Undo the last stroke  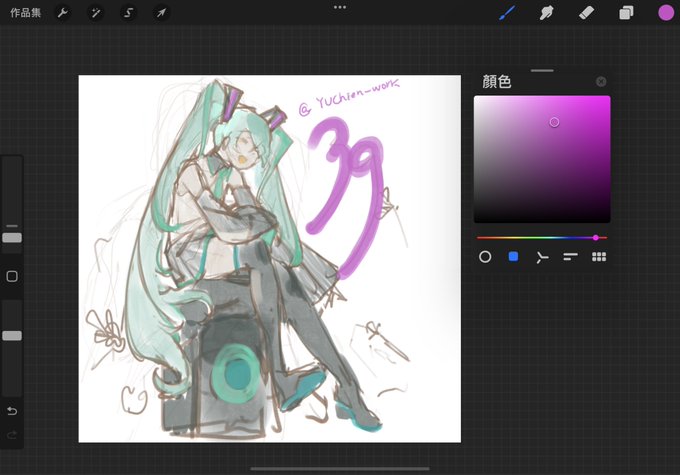pyautogui.click(x=12, y=411)
